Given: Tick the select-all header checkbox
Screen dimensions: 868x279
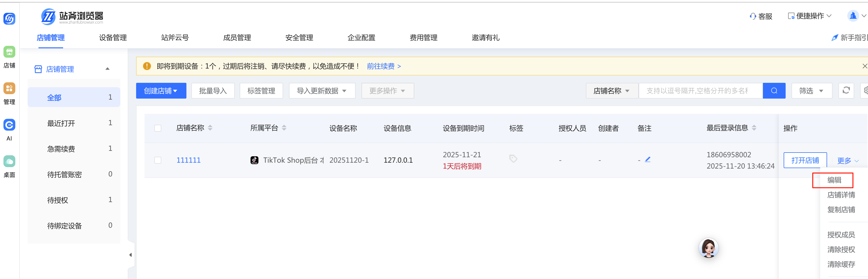Looking at the screenshot, I should [158, 128].
